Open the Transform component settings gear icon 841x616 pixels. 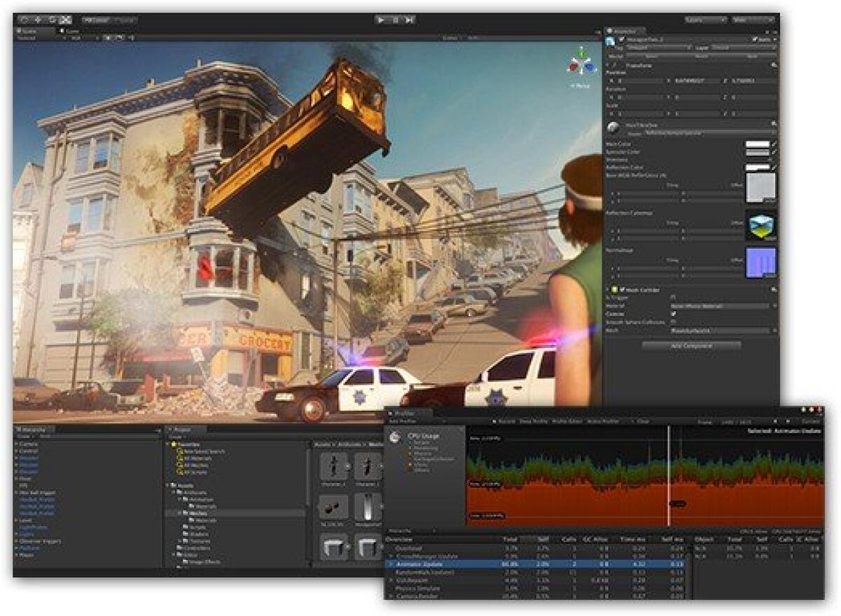point(774,64)
